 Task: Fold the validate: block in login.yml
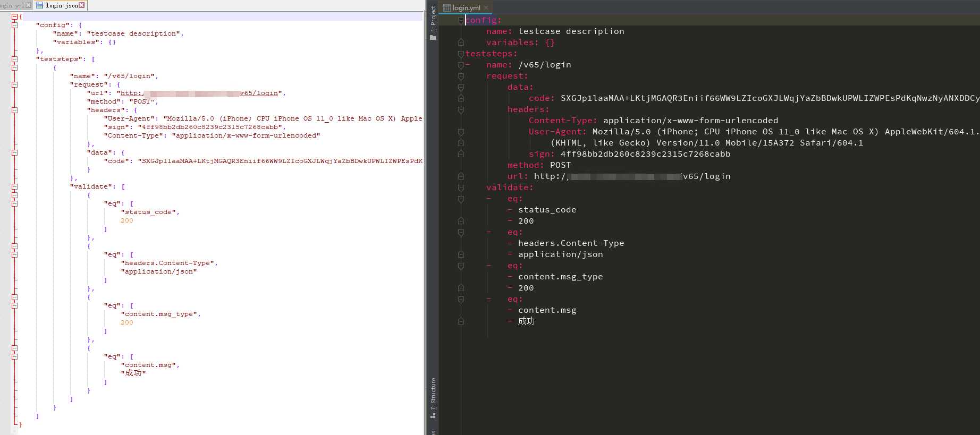click(x=461, y=187)
